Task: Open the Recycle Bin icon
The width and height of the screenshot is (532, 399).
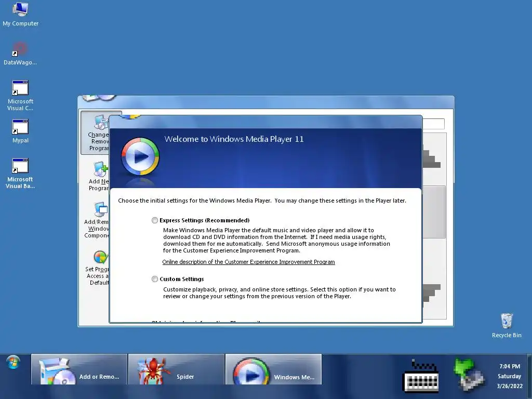Action: coord(507,326)
